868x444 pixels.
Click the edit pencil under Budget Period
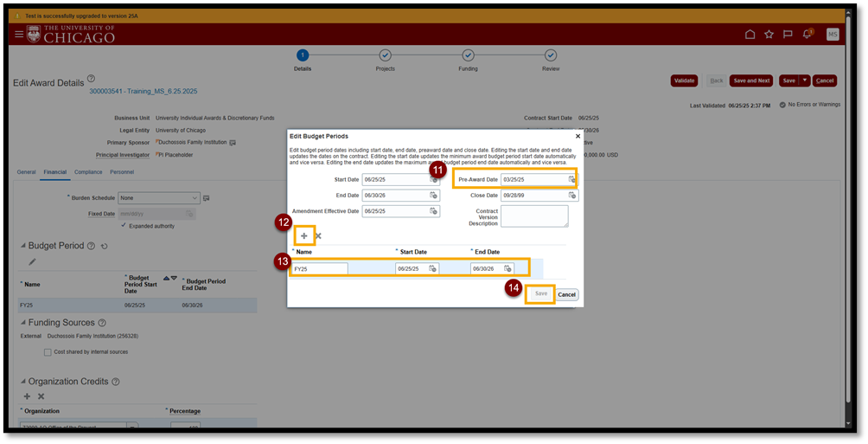pos(32,261)
